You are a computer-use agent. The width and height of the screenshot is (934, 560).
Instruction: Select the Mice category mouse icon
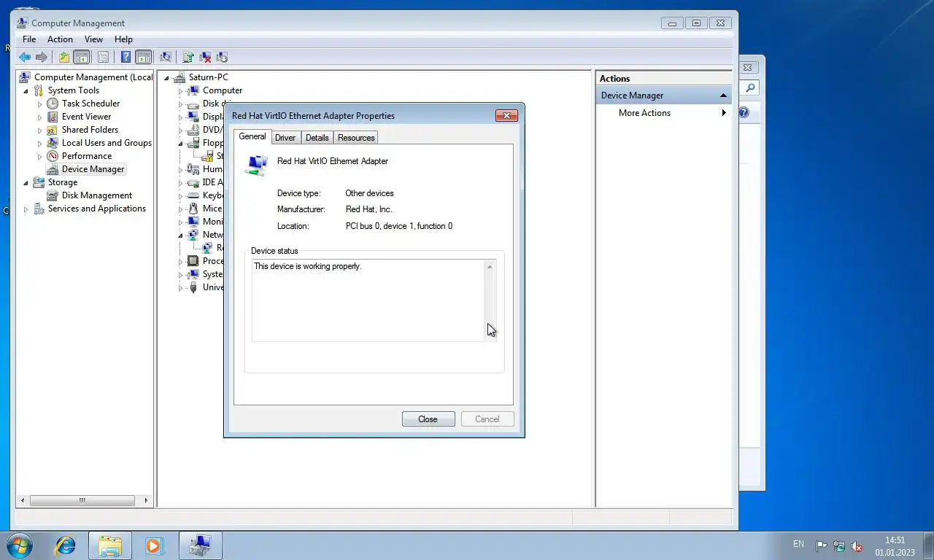(193, 209)
